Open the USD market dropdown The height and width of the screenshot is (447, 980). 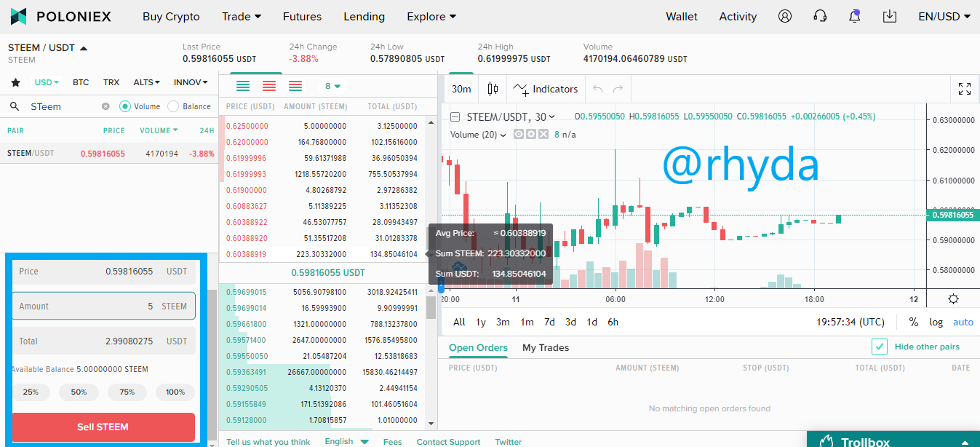[x=47, y=83]
